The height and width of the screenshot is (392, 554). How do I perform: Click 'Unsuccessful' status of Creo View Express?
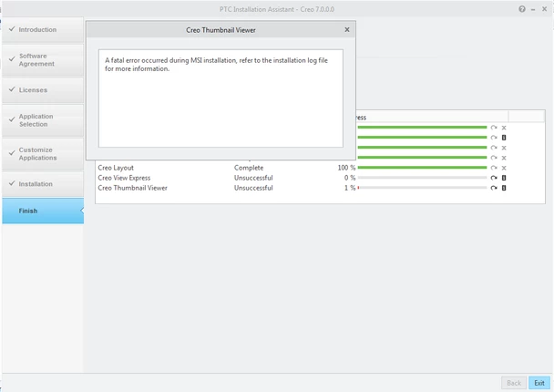pyautogui.click(x=253, y=178)
